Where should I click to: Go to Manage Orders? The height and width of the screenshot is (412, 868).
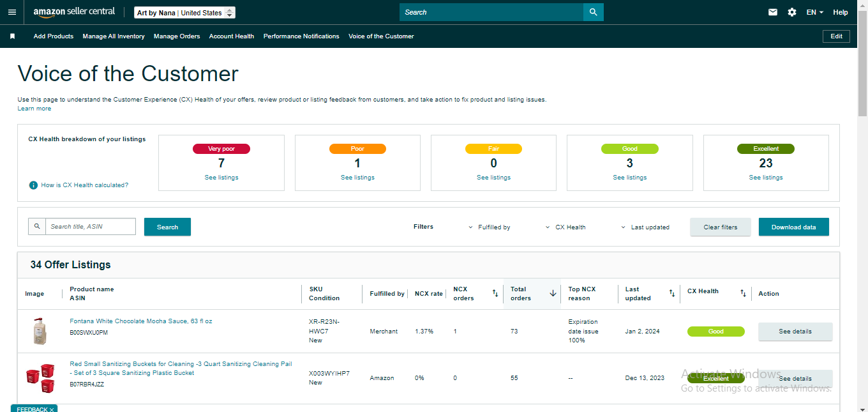(177, 36)
